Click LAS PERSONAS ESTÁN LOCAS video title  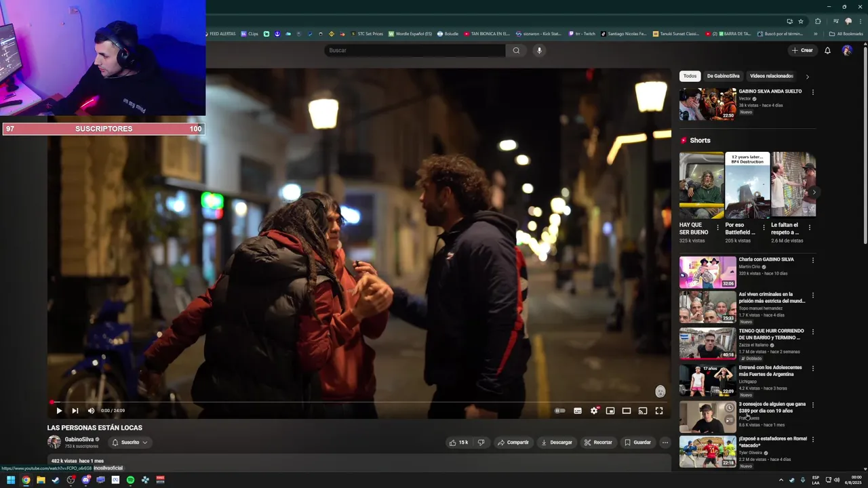tap(95, 428)
